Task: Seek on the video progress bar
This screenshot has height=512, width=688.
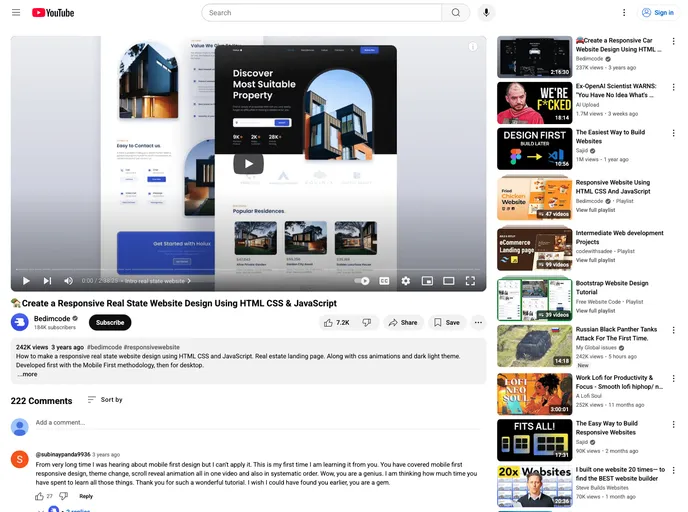Action: 248,269
